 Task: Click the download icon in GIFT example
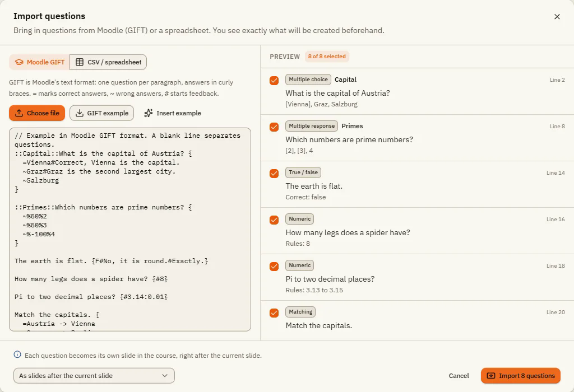[x=80, y=113]
